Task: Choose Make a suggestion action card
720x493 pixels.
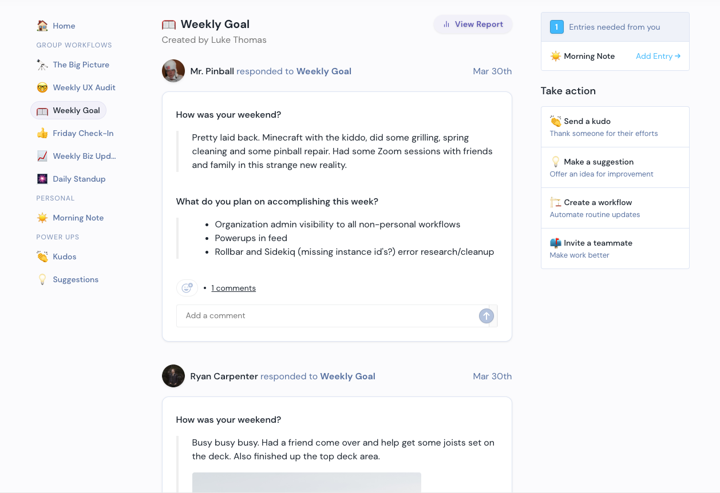Action: click(615, 168)
